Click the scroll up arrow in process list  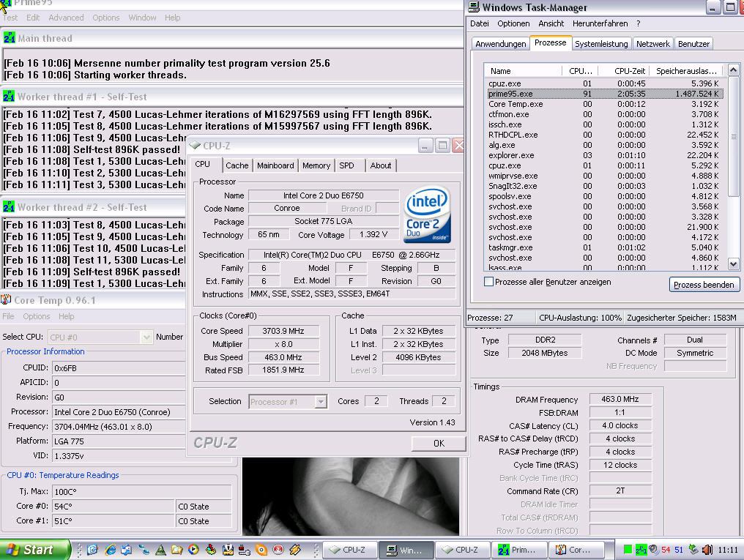click(x=733, y=70)
